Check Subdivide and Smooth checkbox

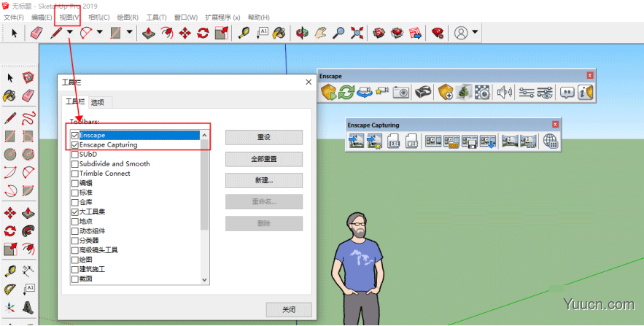[x=74, y=164]
